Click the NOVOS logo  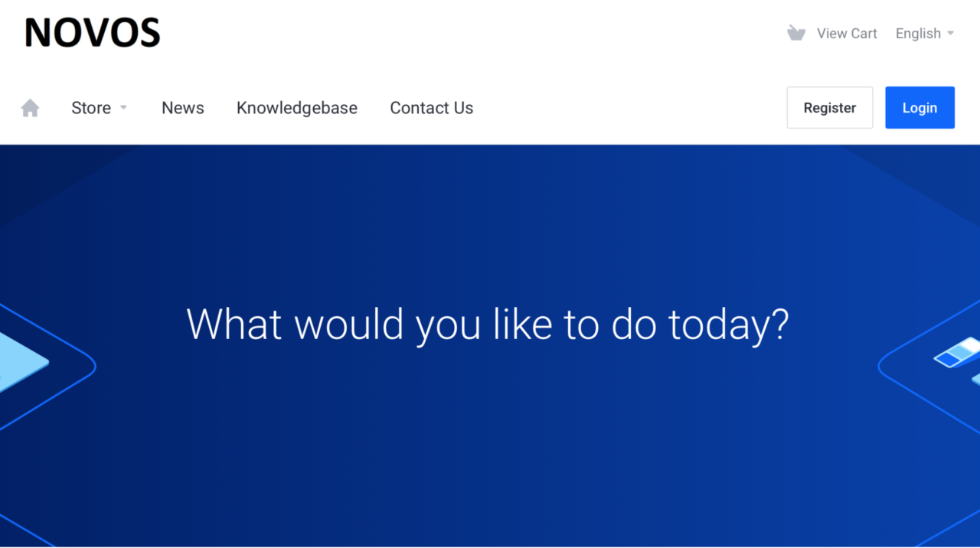[93, 34]
